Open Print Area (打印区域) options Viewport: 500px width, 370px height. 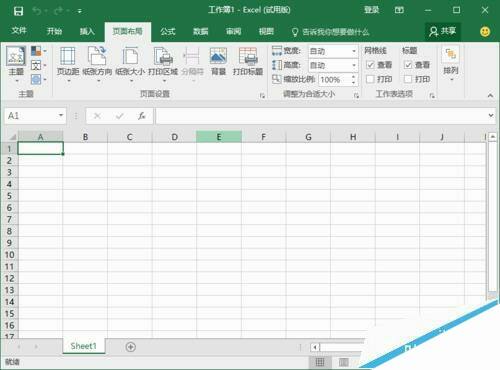click(163, 65)
